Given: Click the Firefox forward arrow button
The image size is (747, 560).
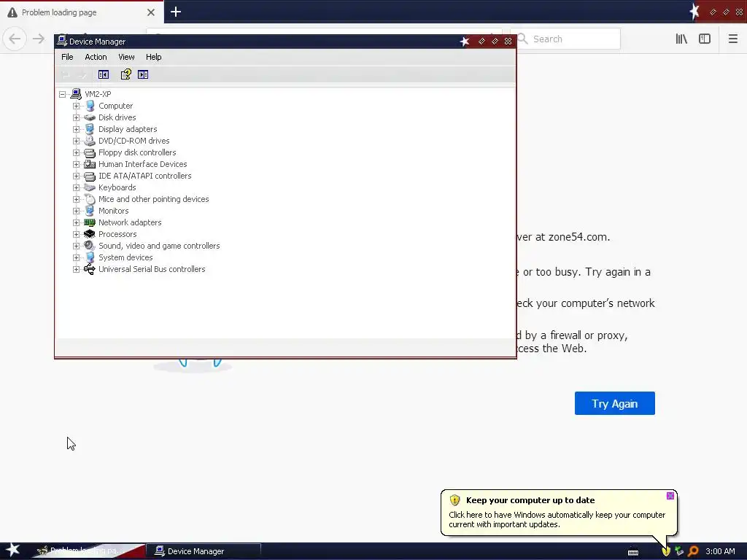Looking at the screenshot, I should [x=38, y=39].
